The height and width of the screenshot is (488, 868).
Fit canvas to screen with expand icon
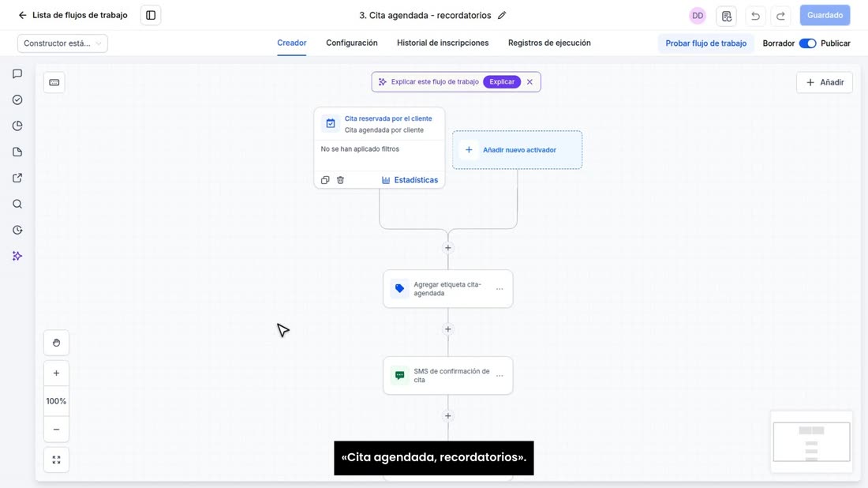coord(57,460)
